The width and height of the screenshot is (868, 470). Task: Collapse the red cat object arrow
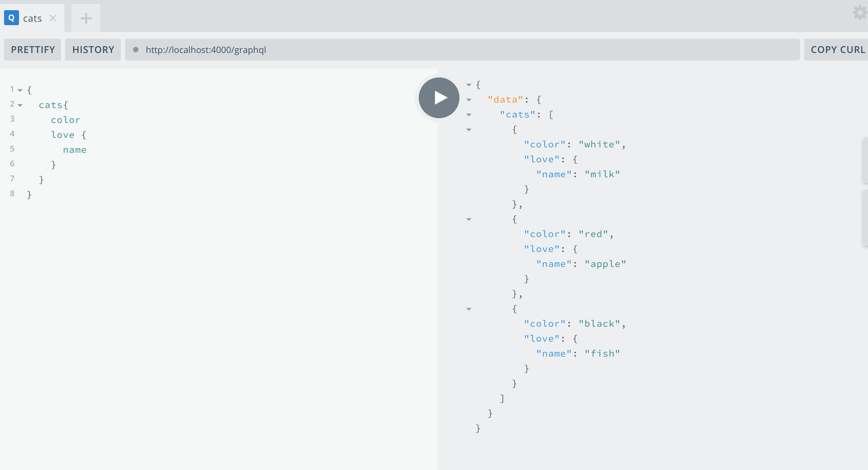(x=469, y=219)
